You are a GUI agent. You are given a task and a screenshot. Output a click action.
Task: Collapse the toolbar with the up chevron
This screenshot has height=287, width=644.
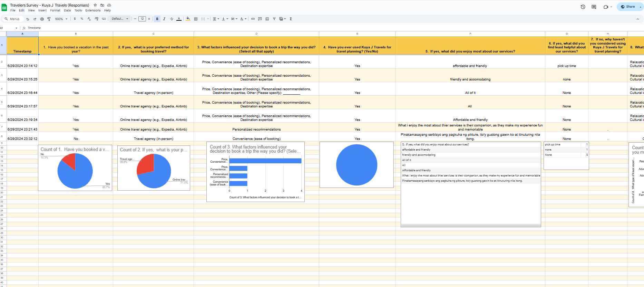coord(638,19)
